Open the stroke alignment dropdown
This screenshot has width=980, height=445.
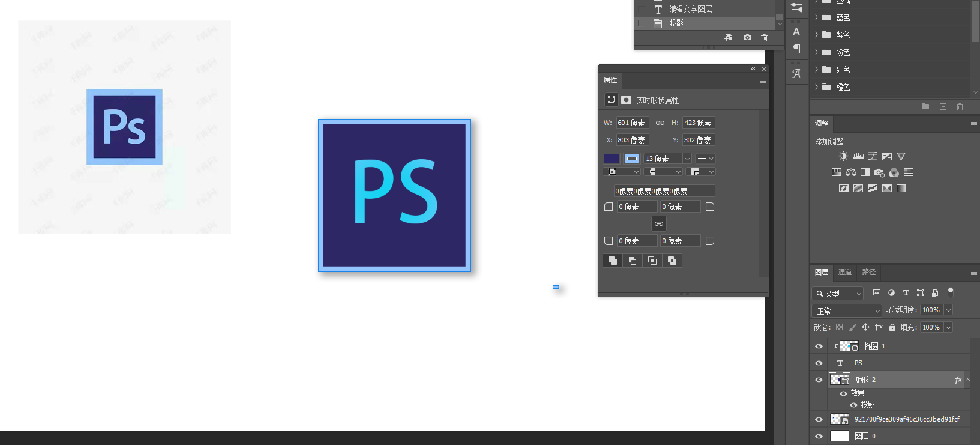(621, 172)
